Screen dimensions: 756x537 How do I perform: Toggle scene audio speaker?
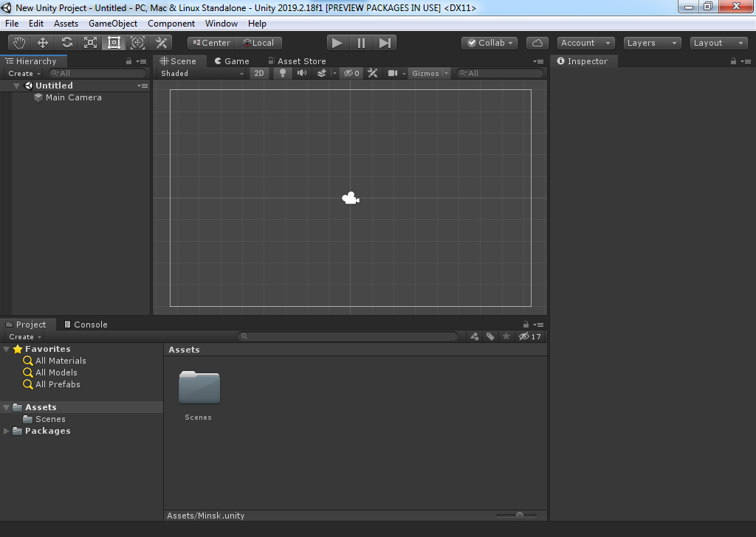(301, 73)
